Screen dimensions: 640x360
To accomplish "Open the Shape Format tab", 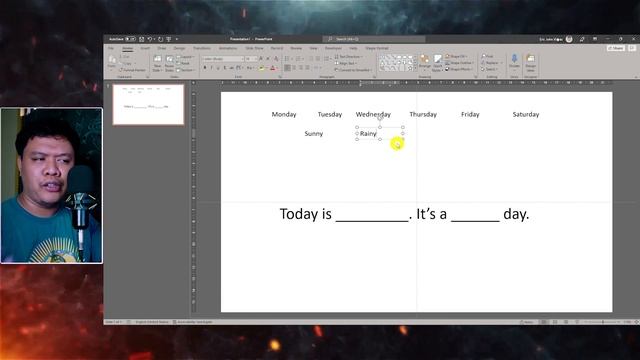I will click(x=377, y=48).
